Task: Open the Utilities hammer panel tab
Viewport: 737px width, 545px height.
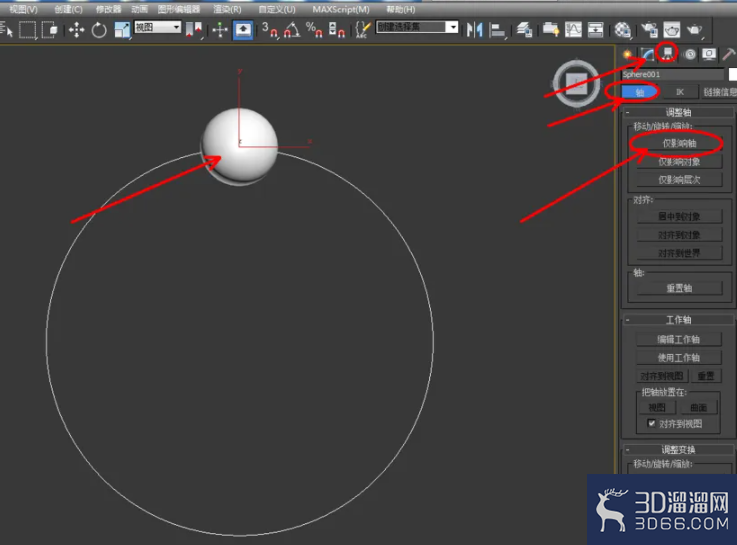Action: (x=729, y=54)
